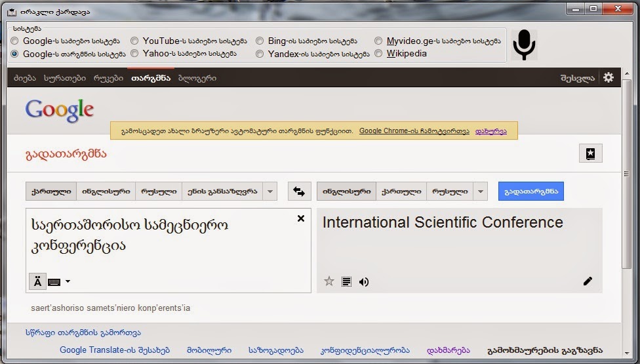
Task: Click the pencil edit translation icon
Action: pyautogui.click(x=588, y=281)
